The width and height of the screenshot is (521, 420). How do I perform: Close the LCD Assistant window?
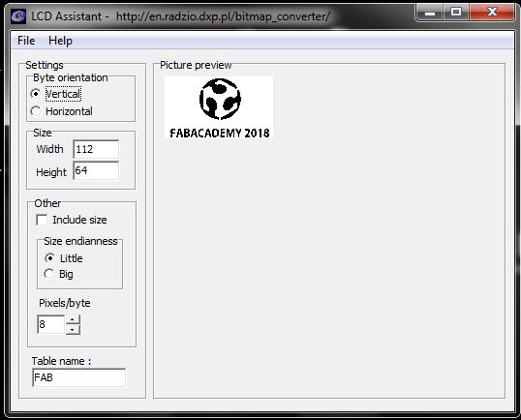[x=492, y=13]
